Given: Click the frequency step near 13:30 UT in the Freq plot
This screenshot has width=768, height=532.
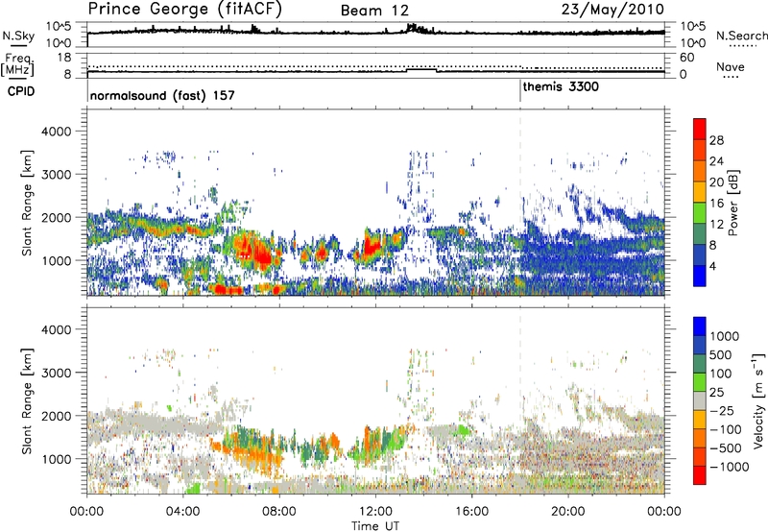Looking at the screenshot, I should click(x=421, y=70).
